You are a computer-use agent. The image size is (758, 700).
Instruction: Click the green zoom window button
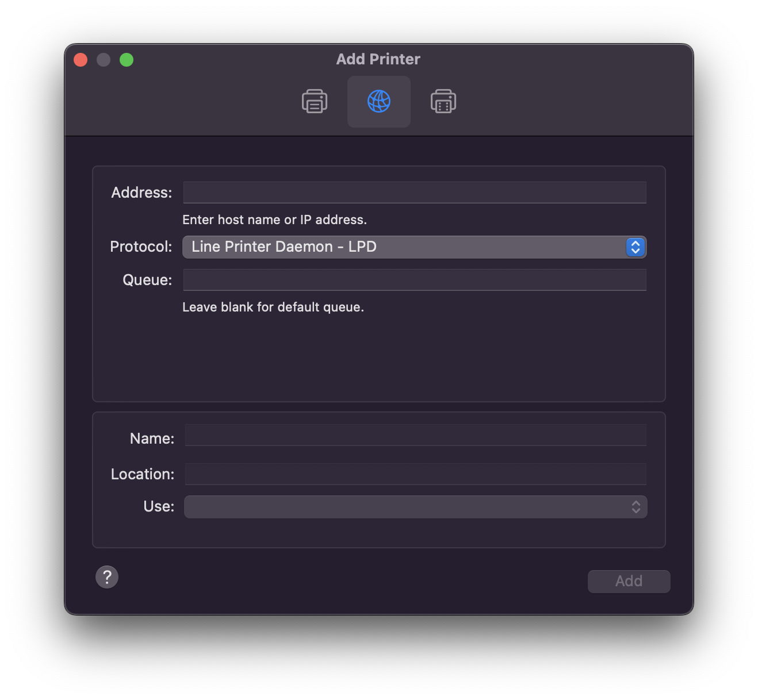[127, 60]
